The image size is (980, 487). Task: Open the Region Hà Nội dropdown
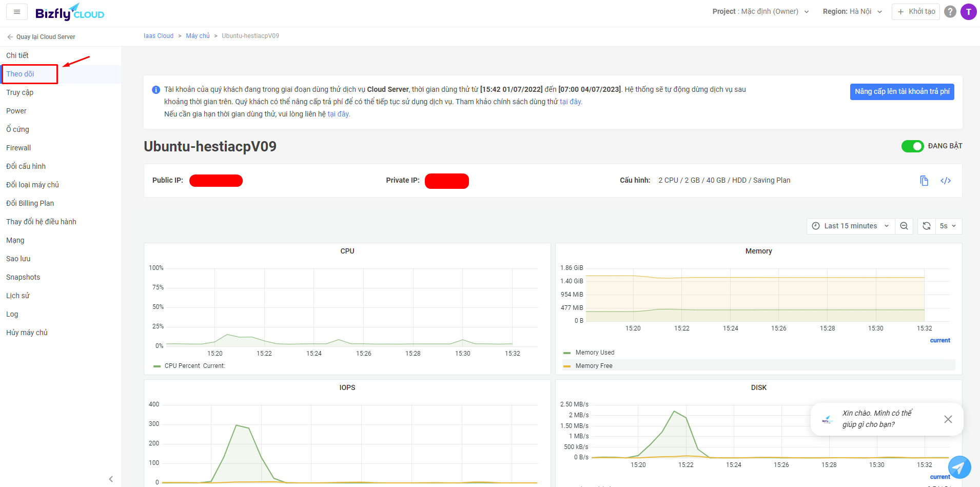pos(852,12)
